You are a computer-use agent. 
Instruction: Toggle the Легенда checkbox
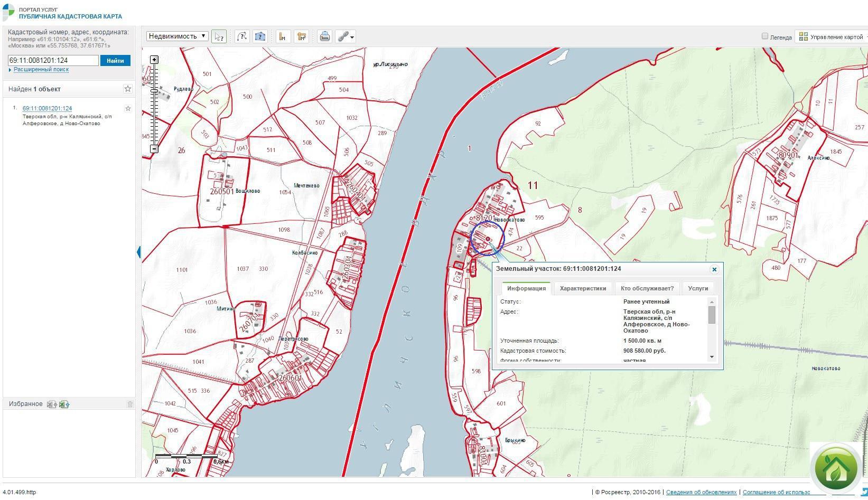click(764, 36)
